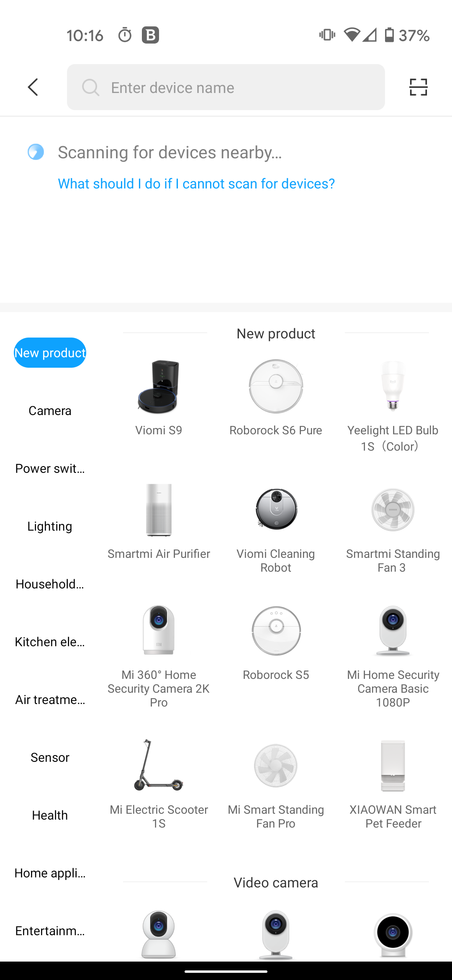This screenshot has height=980, width=452.
Task: Open the cannot scan for devices help link
Action: pos(196,183)
